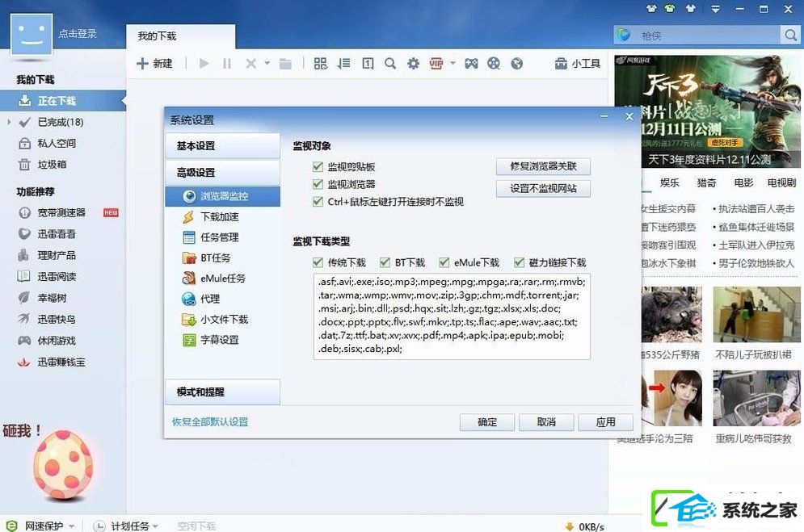Click 点击登录 login link

point(78,34)
